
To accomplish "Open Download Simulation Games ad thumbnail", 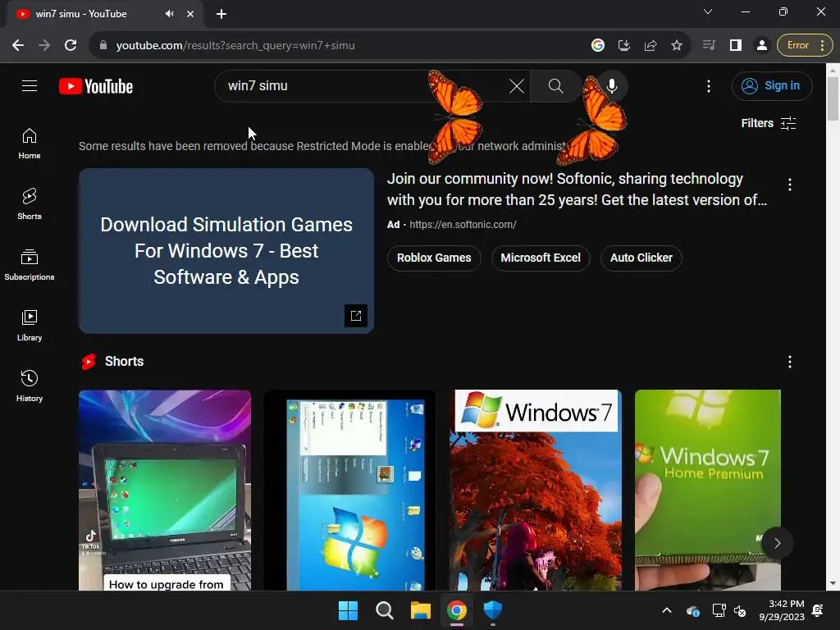I will coord(226,251).
